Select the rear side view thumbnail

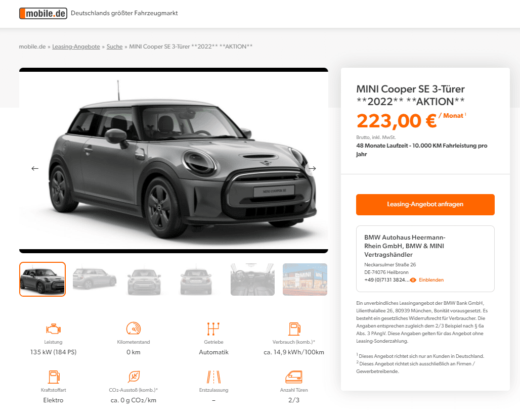tap(95, 279)
